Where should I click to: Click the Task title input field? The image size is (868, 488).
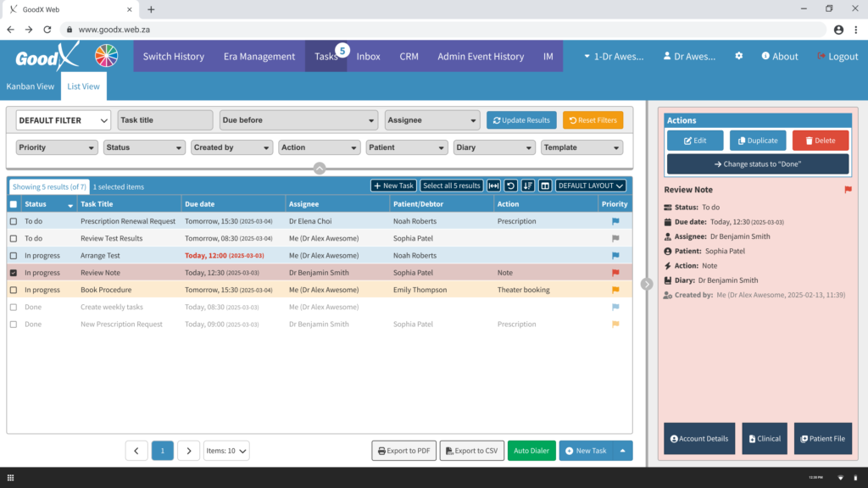(x=165, y=120)
